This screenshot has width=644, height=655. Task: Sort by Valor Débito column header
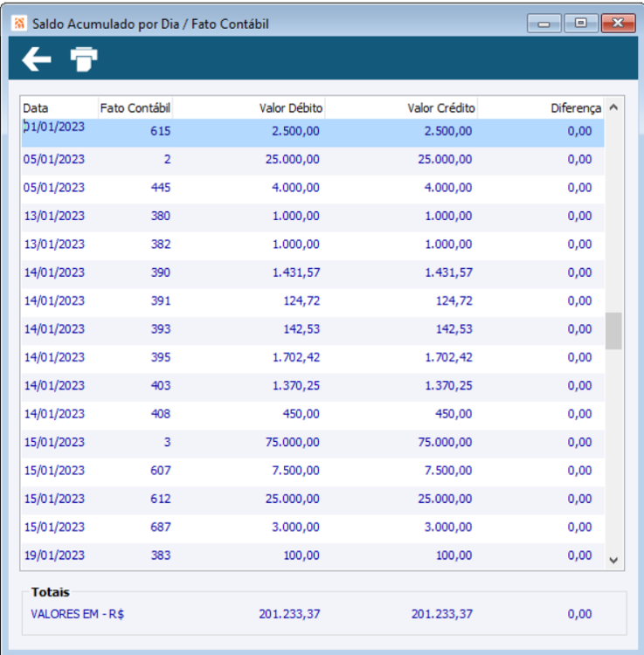click(249, 108)
